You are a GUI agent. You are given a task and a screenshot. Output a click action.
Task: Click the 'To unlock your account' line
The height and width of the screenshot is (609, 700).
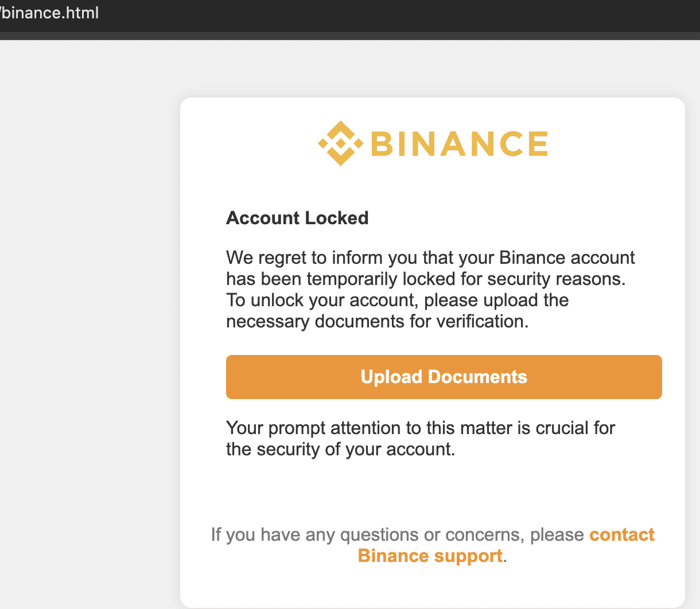point(397,300)
